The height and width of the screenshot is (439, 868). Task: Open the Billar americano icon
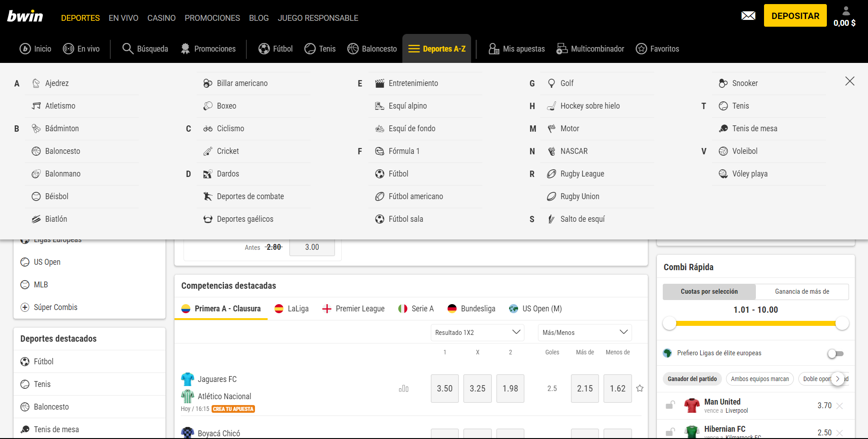pyautogui.click(x=208, y=83)
